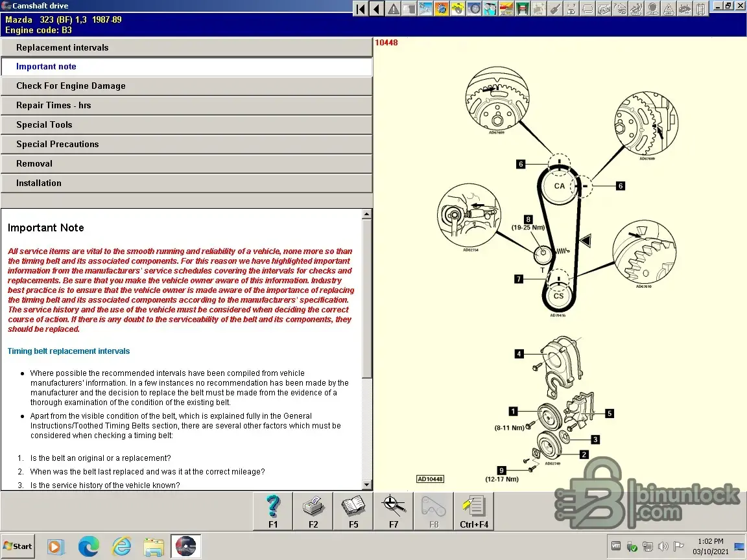The width and height of the screenshot is (747, 560).
Task: Open the blue wheel and tyre icon
Action: 474,8
